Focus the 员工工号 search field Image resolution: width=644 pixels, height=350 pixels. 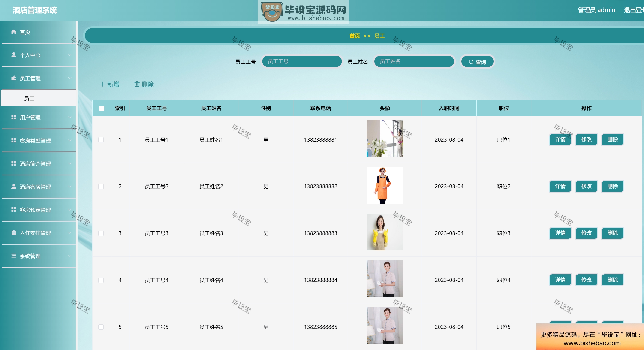(302, 61)
